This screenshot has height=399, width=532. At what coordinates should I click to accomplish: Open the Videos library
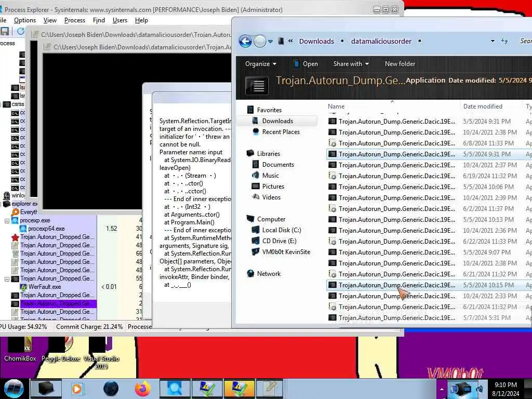click(x=271, y=197)
